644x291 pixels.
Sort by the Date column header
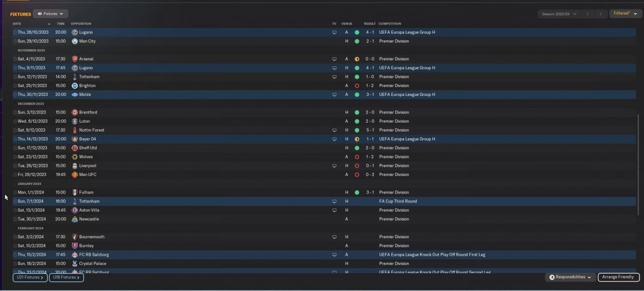point(17,24)
